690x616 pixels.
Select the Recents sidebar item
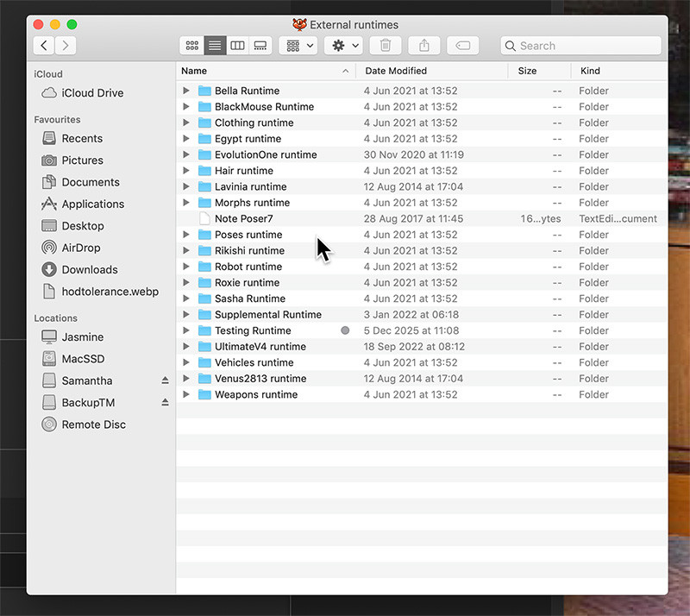coord(72,138)
